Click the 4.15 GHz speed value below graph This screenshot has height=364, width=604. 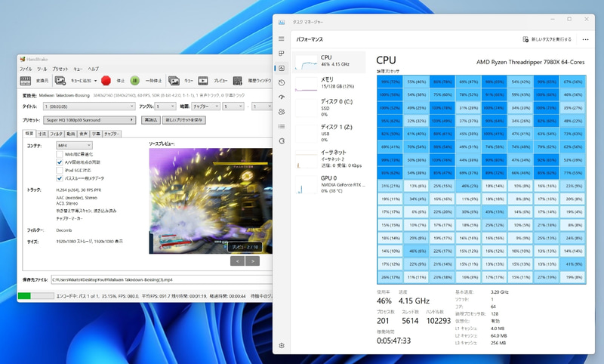[414, 301]
